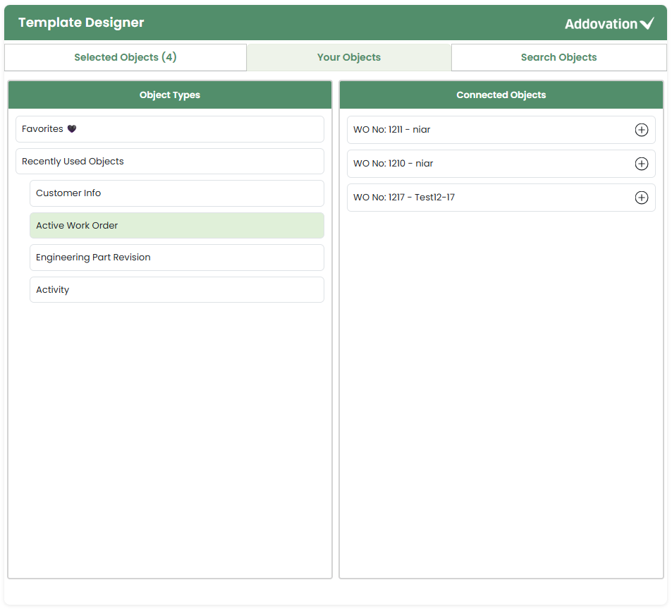Click the WO No: 1217 - Test12-17 row label
Viewport: 672px width, 616px height.
click(x=403, y=198)
